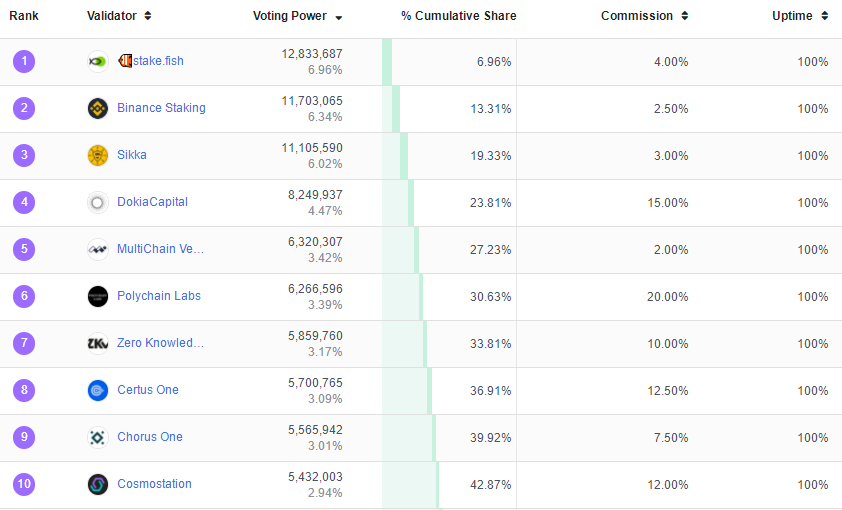This screenshot has width=842, height=510.
Task: Click the rank 10 purple badge
Action: pyautogui.click(x=24, y=484)
